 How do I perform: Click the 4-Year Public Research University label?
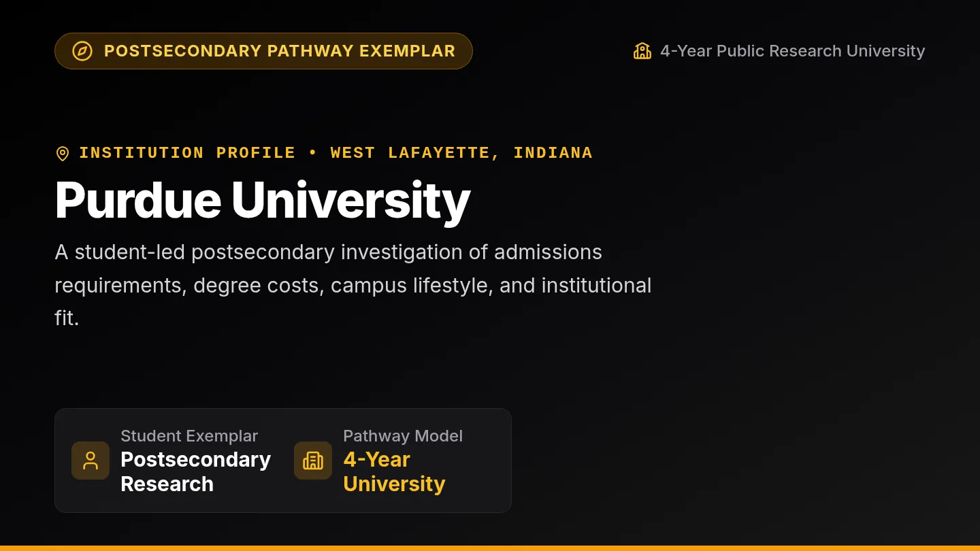click(x=793, y=51)
